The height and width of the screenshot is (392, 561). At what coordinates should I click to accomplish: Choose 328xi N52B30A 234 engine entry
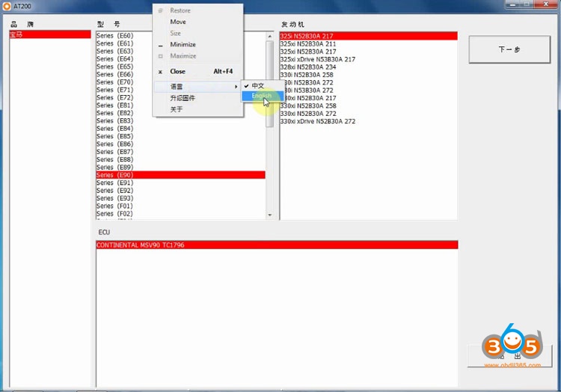coord(308,67)
